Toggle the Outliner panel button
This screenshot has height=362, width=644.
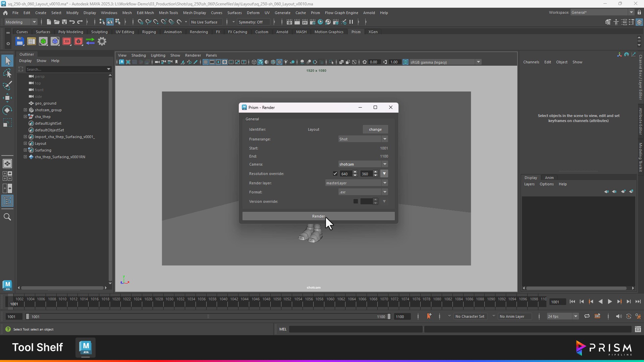click(7, 201)
